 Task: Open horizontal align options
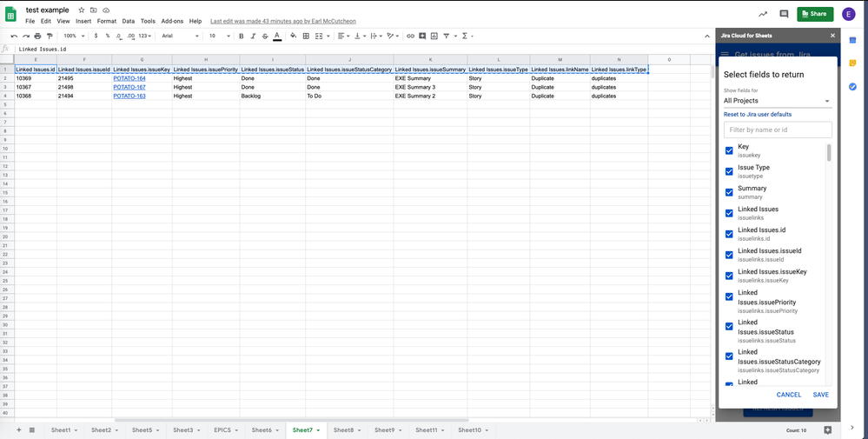pos(342,36)
